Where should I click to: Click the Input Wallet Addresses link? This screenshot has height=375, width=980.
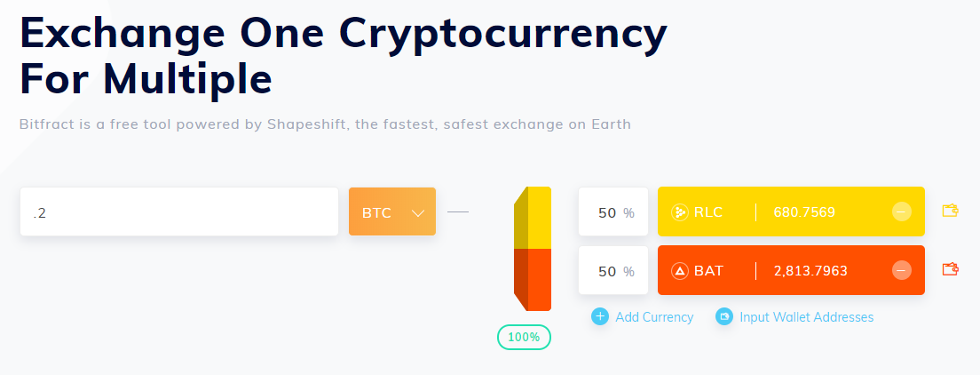click(x=806, y=317)
